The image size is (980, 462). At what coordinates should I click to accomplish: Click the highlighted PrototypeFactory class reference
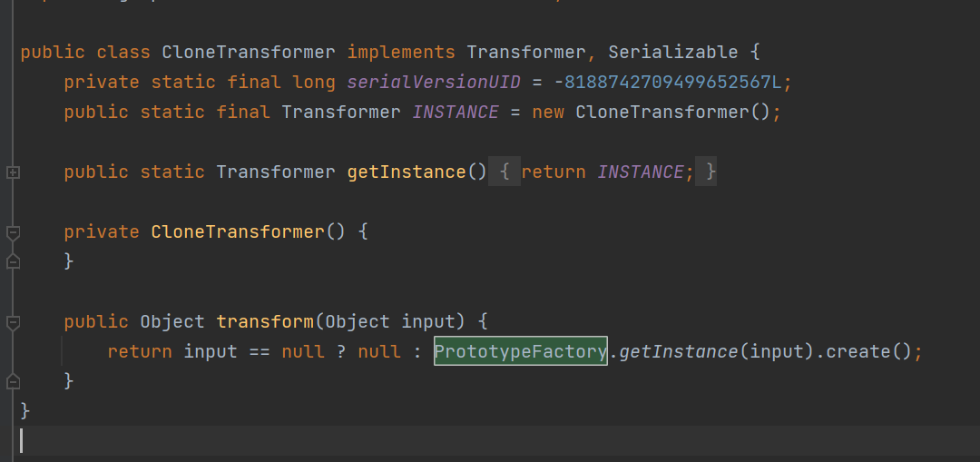520,351
